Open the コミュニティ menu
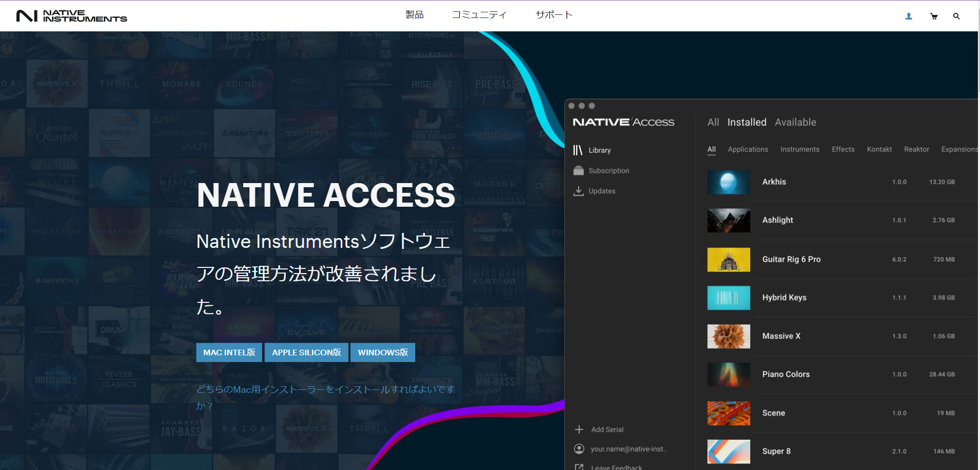The width and height of the screenshot is (980, 470). 479,15
